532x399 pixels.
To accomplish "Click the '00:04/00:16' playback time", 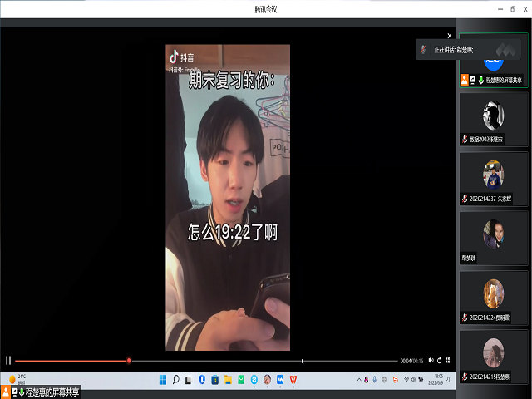I will click(x=411, y=361).
